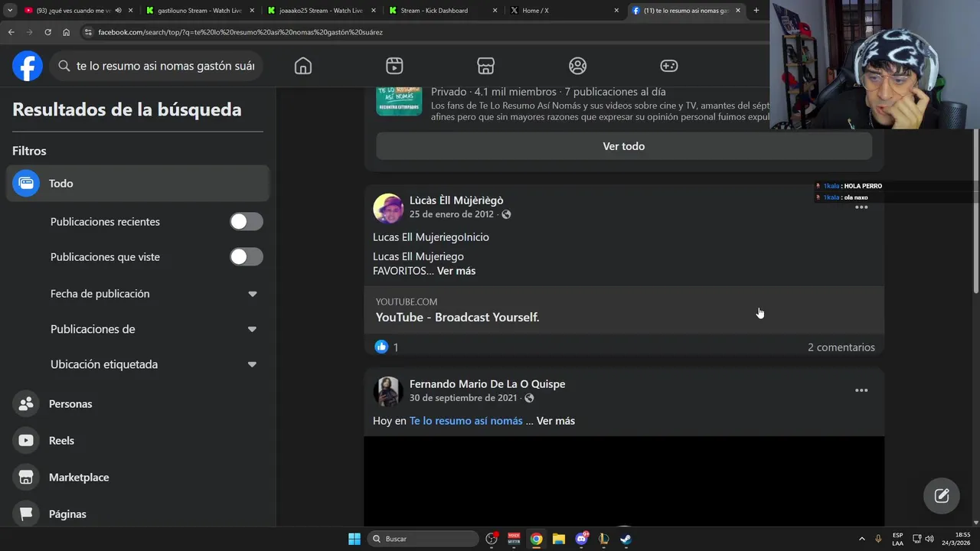Switch to Home / X tab
The width and height of the screenshot is (980, 551).
pos(563,11)
